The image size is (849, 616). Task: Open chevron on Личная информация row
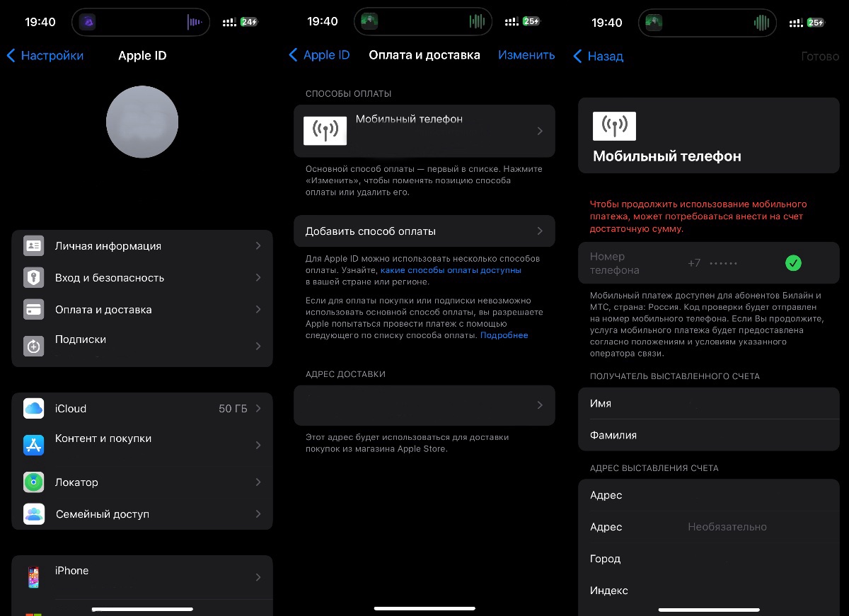pos(258,246)
